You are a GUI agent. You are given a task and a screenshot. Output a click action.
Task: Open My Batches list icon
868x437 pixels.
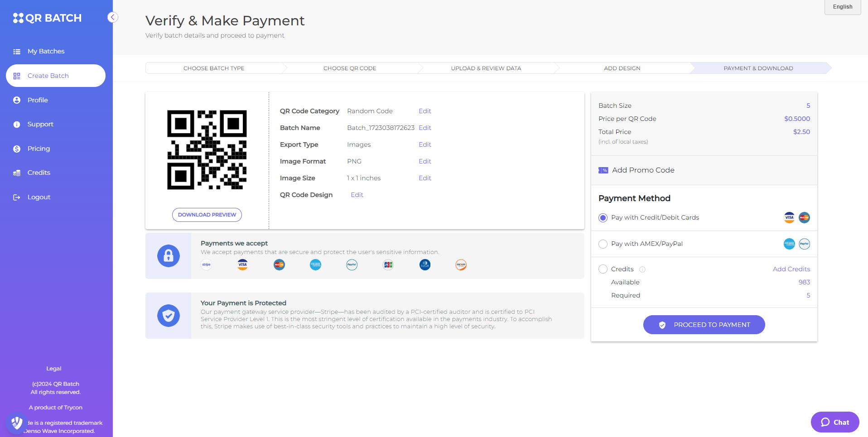click(17, 52)
